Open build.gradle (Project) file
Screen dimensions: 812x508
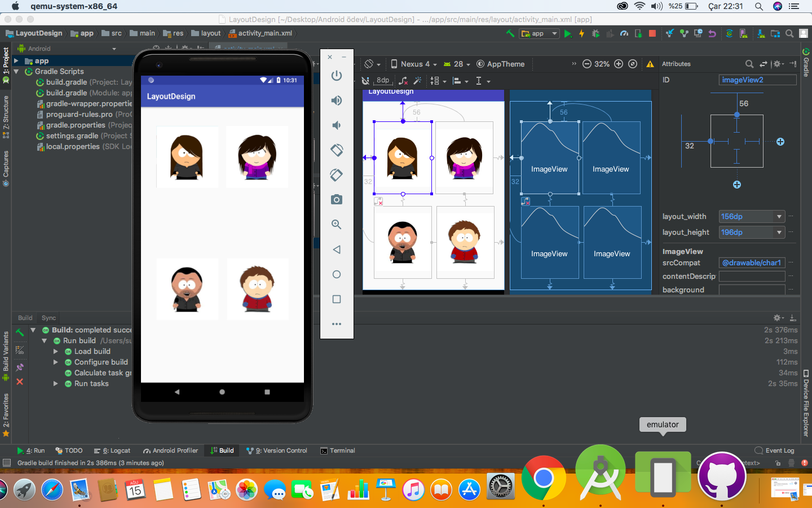point(85,82)
